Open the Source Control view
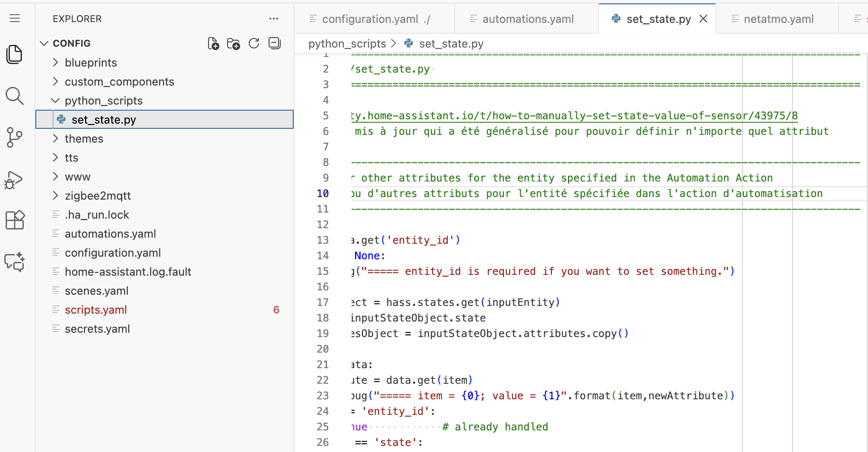Screen dimensions: 868x452 pos(15,137)
